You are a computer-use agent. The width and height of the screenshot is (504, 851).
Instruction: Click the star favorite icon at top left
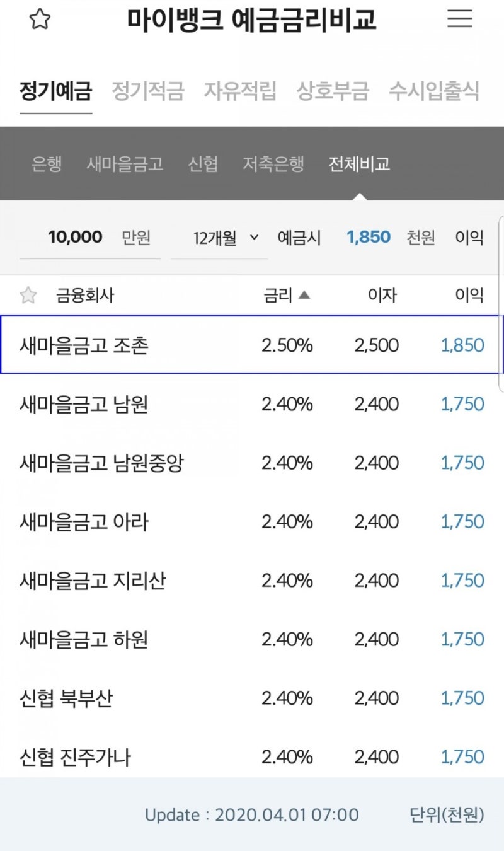coord(40,20)
